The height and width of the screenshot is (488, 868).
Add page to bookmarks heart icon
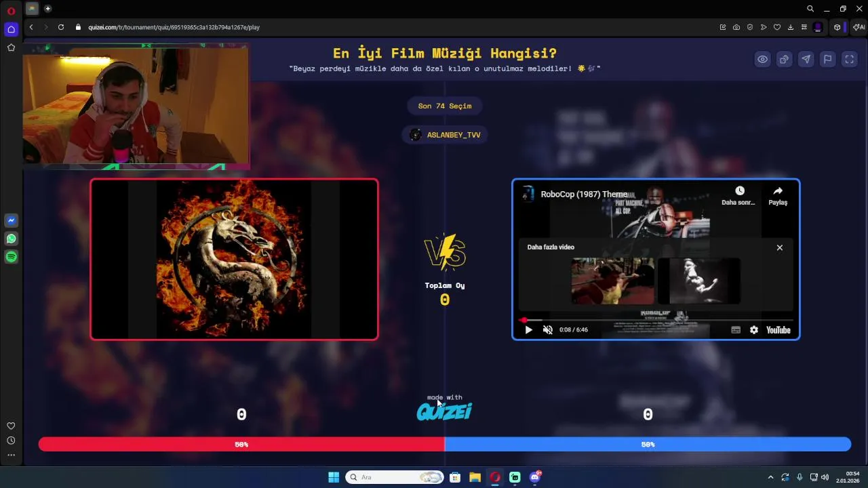(x=777, y=27)
